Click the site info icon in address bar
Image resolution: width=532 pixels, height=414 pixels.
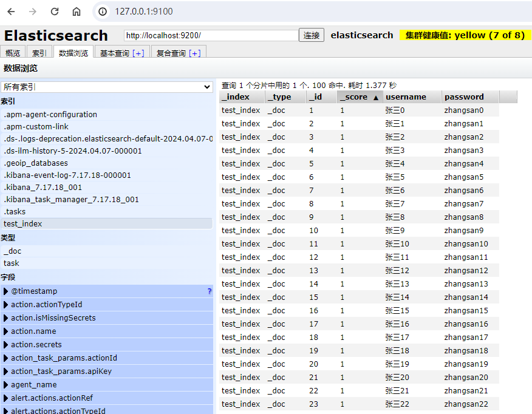(103, 12)
